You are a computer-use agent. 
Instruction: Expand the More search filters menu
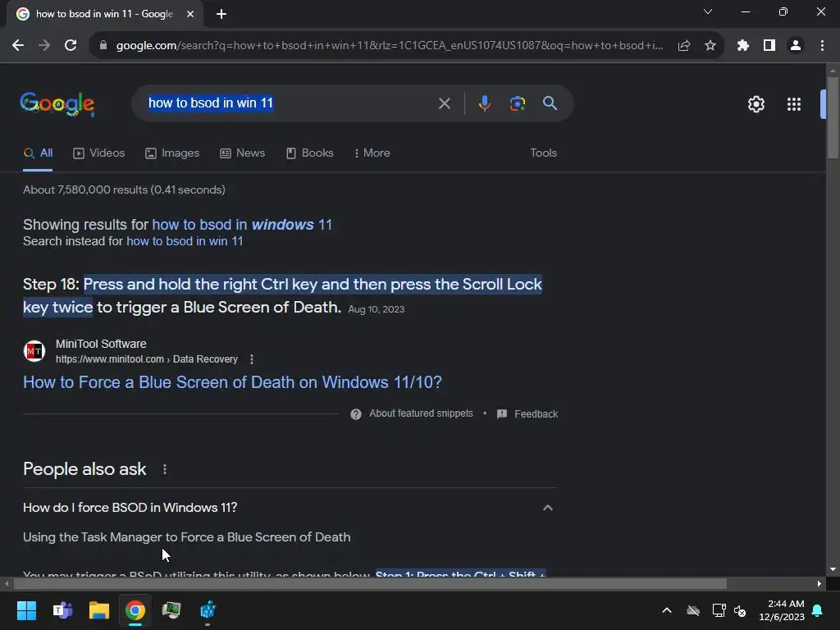pyautogui.click(x=372, y=153)
